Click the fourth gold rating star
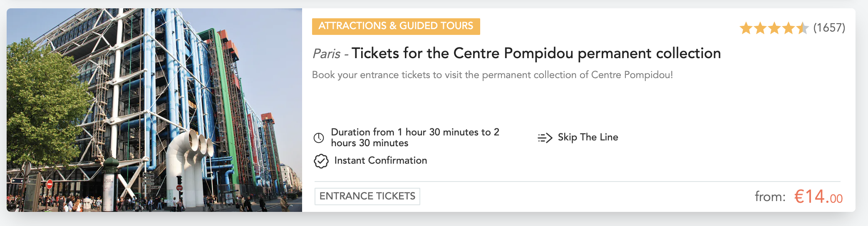The height and width of the screenshot is (226, 868). (789, 28)
